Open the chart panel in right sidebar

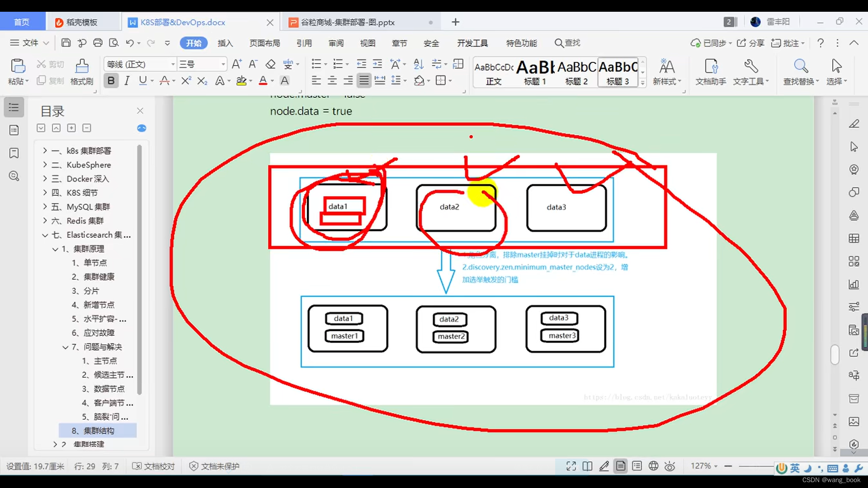coord(854,285)
